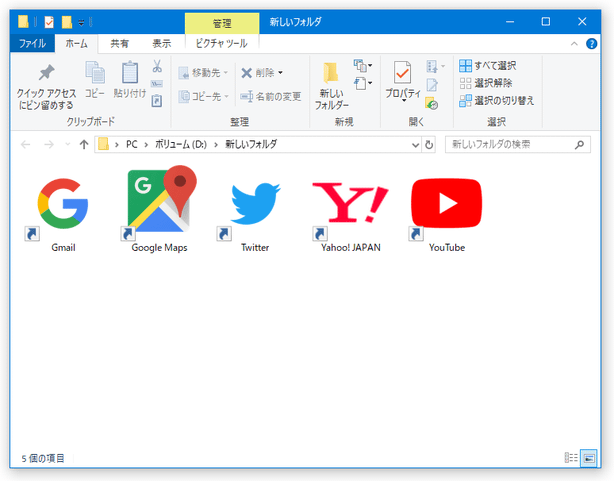Select the Yahoo! JAPAN shortcut icon
This screenshot has width=614, height=481.
[350, 203]
